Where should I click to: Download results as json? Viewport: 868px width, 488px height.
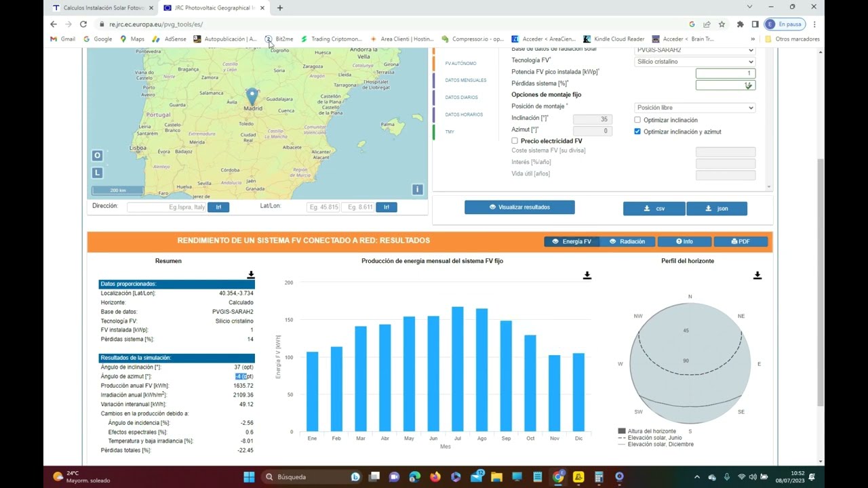pos(717,209)
